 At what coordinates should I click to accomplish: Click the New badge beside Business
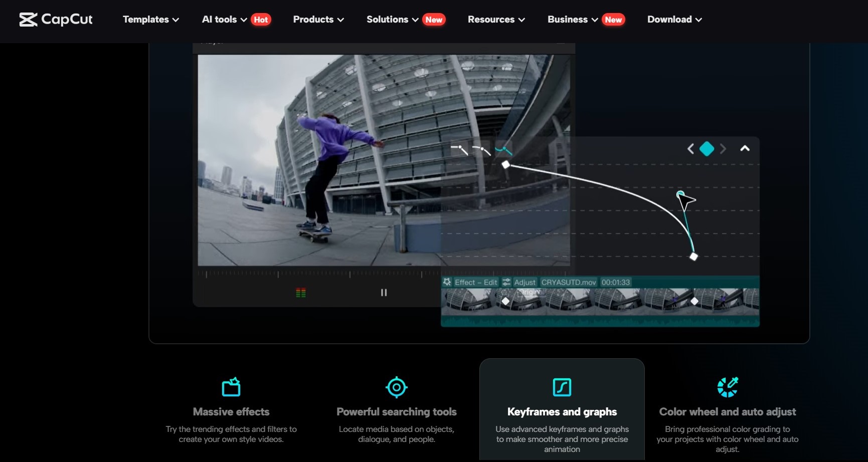coord(613,20)
